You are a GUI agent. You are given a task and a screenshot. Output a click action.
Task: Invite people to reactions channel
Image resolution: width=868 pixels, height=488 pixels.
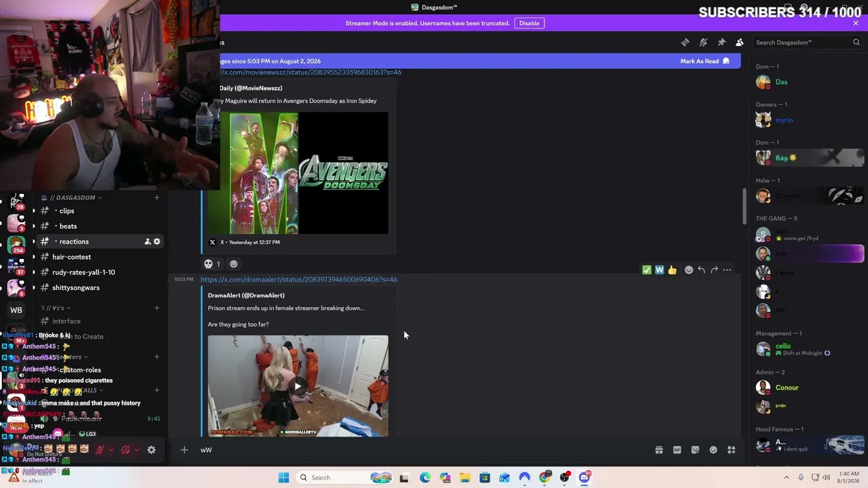coord(147,241)
